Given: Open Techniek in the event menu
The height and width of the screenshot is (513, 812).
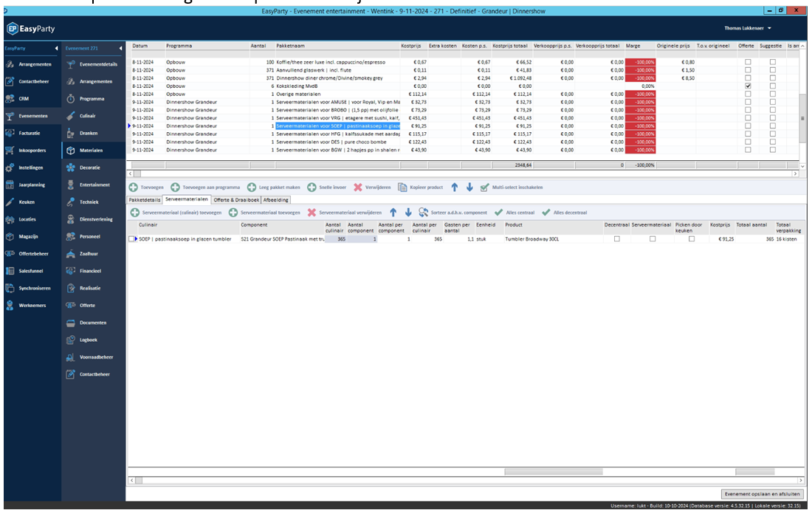Looking at the screenshot, I should [93, 202].
